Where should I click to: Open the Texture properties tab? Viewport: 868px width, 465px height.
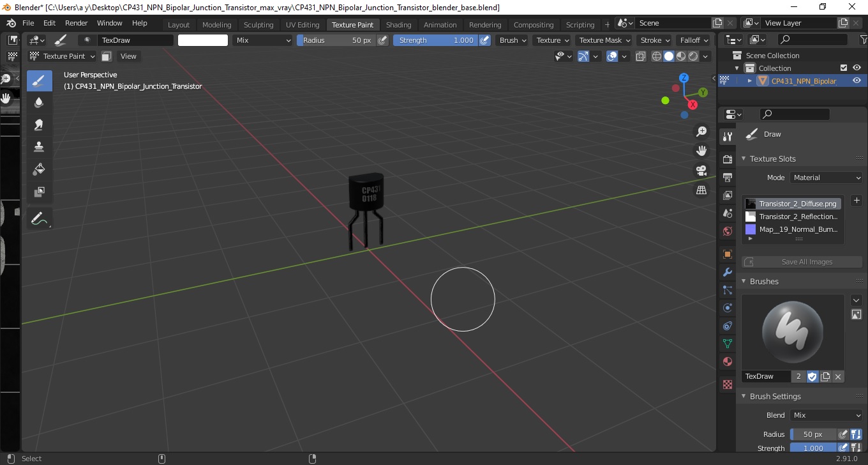click(x=727, y=385)
